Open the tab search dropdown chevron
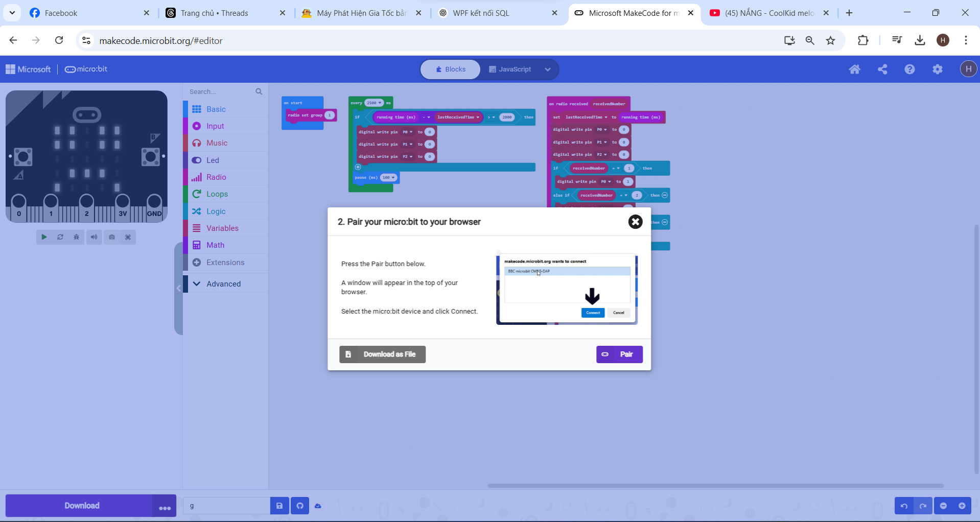Screen dimensions: 980x522 [x=12, y=13]
